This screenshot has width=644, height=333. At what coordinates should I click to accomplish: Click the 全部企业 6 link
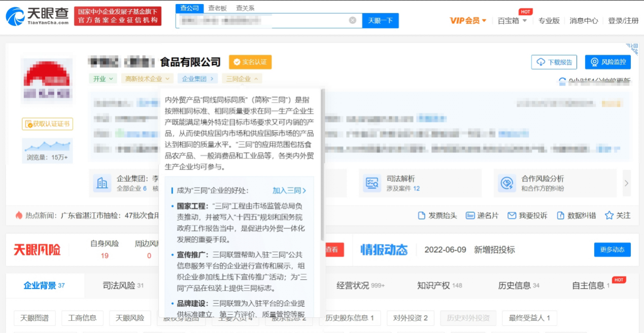(x=131, y=188)
